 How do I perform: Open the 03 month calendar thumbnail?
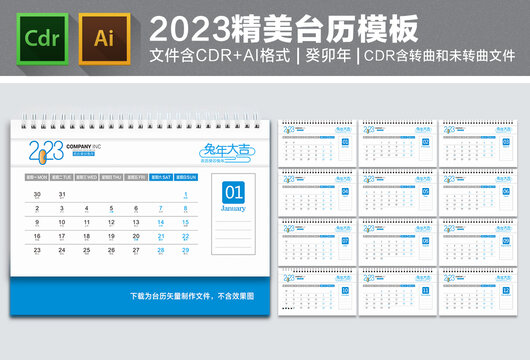tap(478, 143)
